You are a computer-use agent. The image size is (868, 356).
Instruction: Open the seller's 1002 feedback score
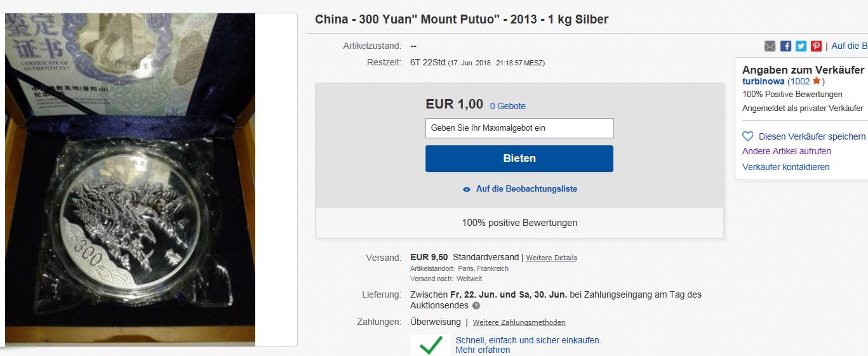point(799,81)
